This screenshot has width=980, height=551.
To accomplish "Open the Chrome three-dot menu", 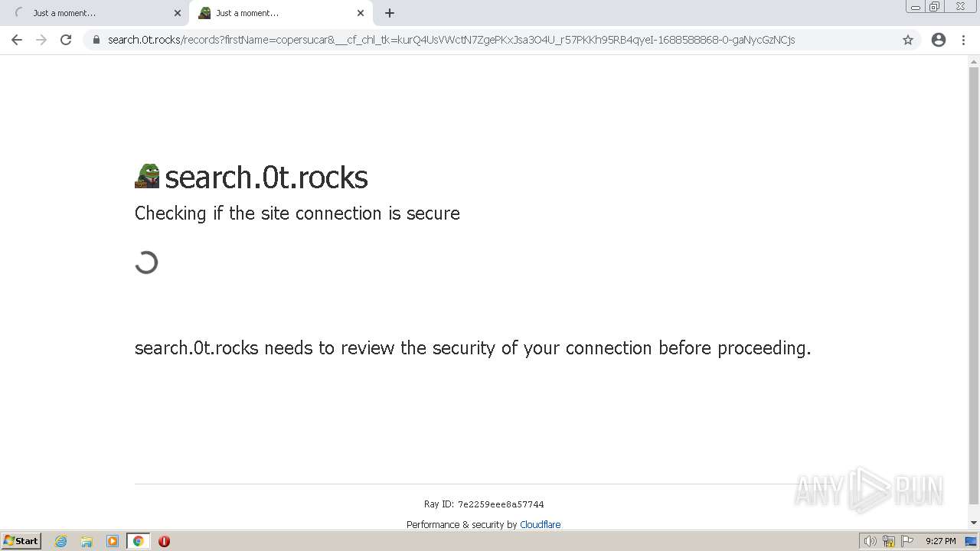I will [x=963, y=40].
